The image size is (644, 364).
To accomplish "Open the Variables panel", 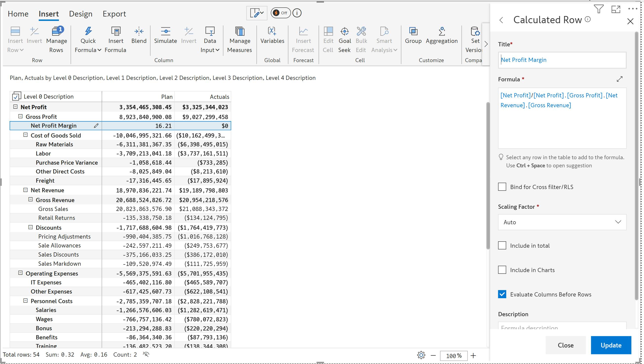I will point(272,35).
